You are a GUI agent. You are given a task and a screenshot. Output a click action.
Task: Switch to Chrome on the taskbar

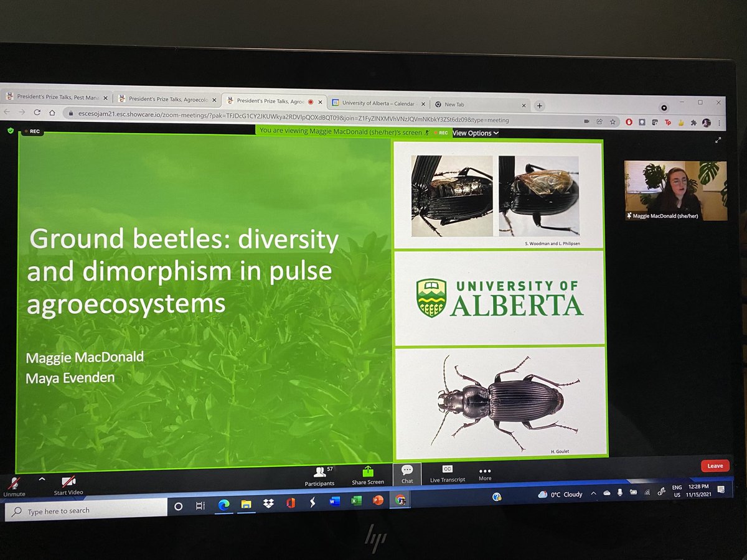point(400,500)
